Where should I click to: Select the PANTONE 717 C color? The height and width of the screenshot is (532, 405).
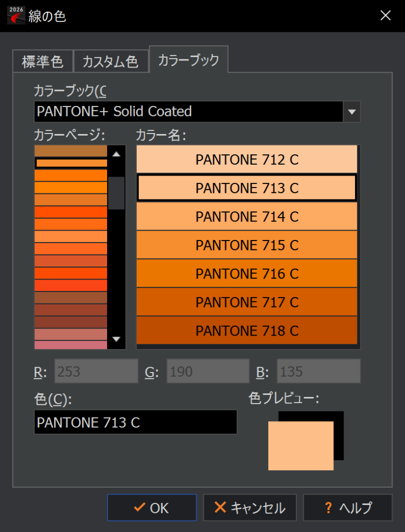point(247,302)
